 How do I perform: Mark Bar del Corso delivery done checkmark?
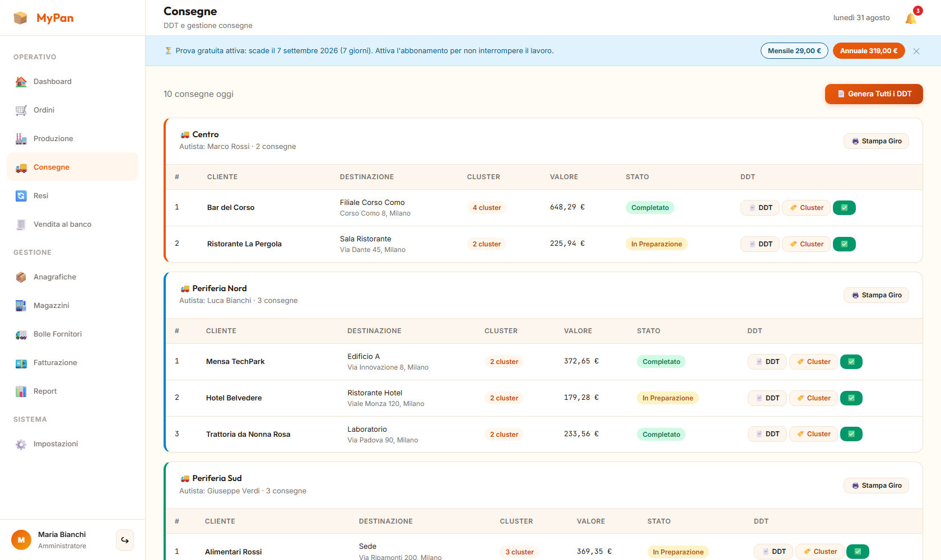pos(844,208)
